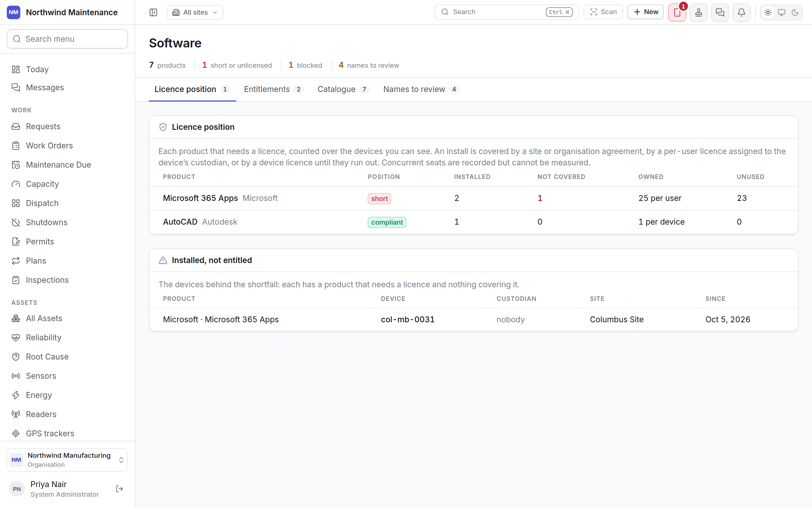Go to Today in the sidebar
This screenshot has height=508, width=812.
coord(67,69)
